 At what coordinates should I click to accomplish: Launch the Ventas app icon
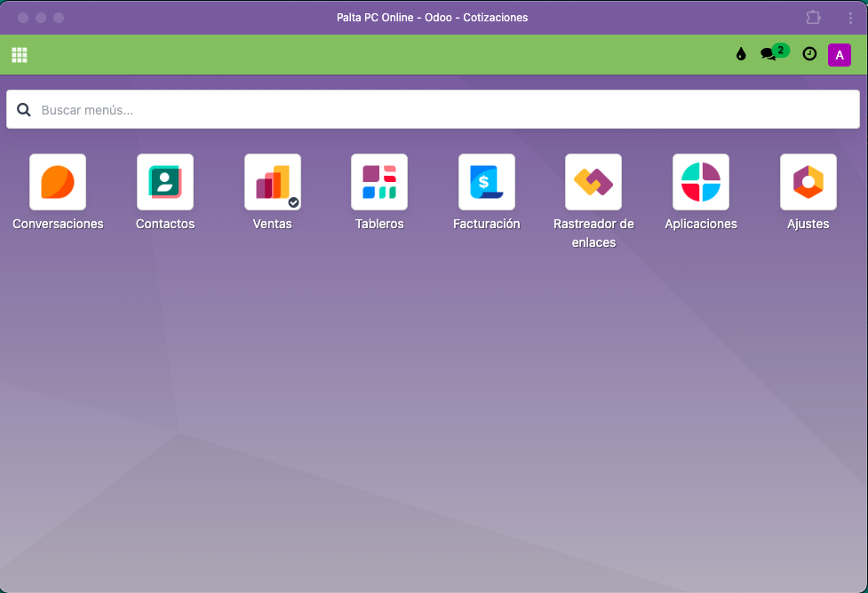tap(272, 182)
